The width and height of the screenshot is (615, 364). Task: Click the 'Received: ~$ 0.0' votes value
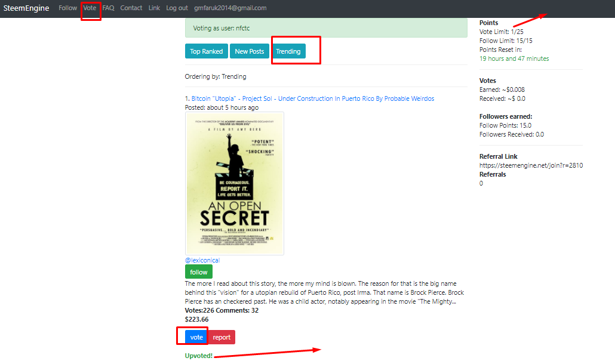coord(502,98)
